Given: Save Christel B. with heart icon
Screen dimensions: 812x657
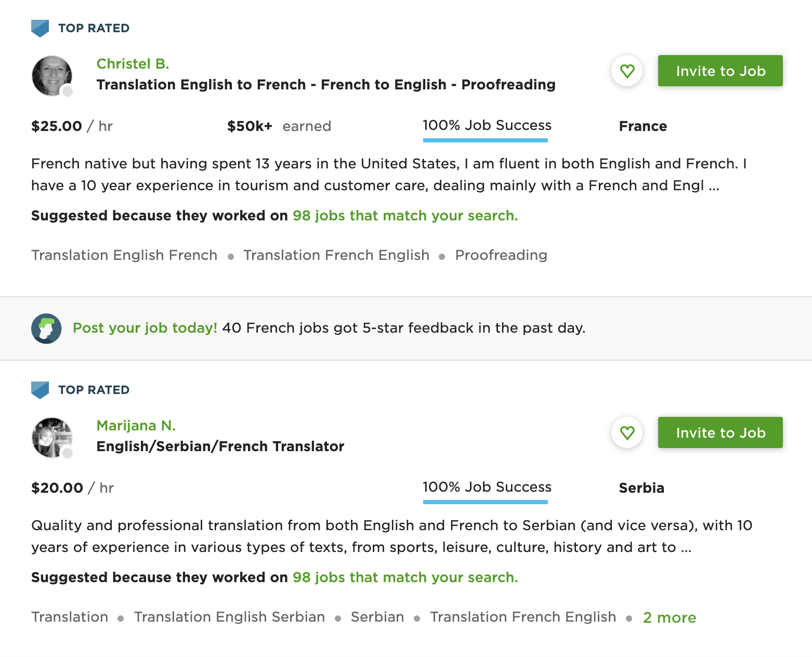Looking at the screenshot, I should pos(627,71).
